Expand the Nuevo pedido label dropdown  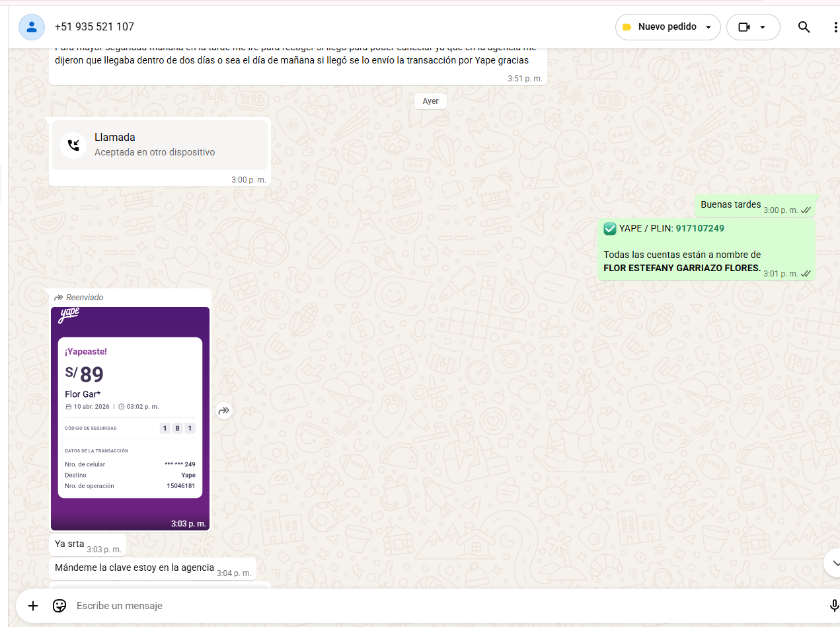708,27
